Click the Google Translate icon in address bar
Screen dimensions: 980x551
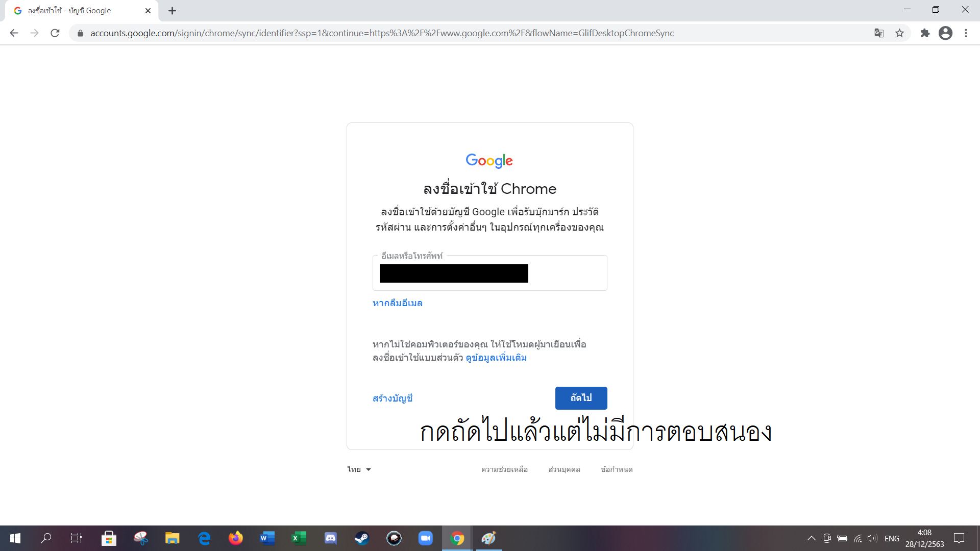(x=879, y=33)
